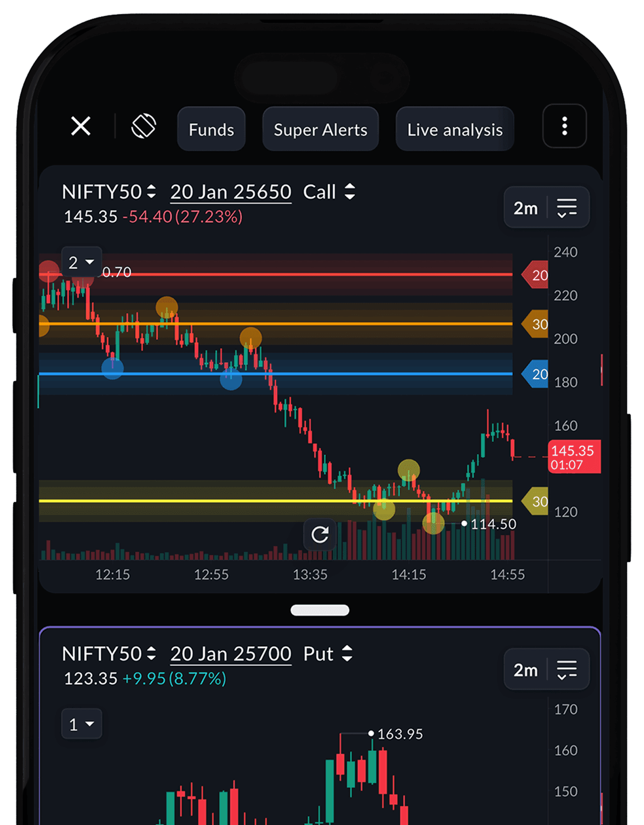Image resolution: width=644 pixels, height=825 pixels.
Task: Open the Funds tab
Action: point(211,129)
